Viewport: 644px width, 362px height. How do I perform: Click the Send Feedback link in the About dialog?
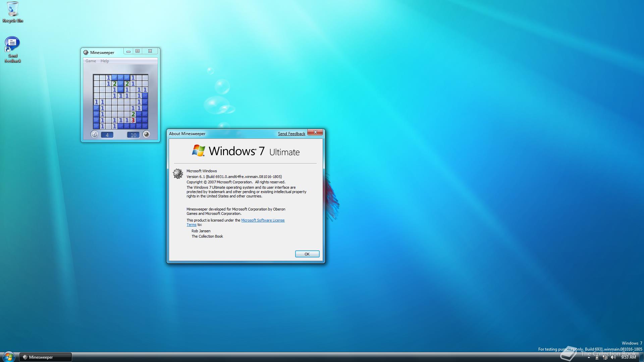pos(291,134)
